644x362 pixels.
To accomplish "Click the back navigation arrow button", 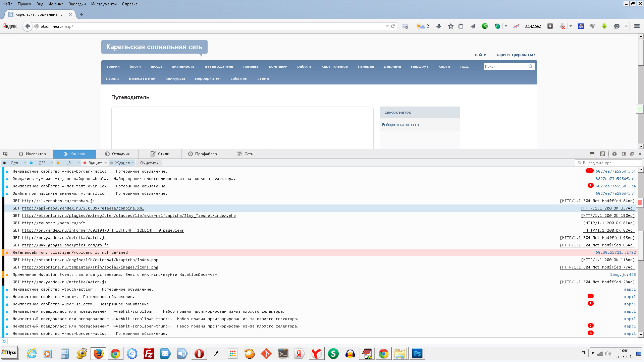I will [x=28, y=26].
